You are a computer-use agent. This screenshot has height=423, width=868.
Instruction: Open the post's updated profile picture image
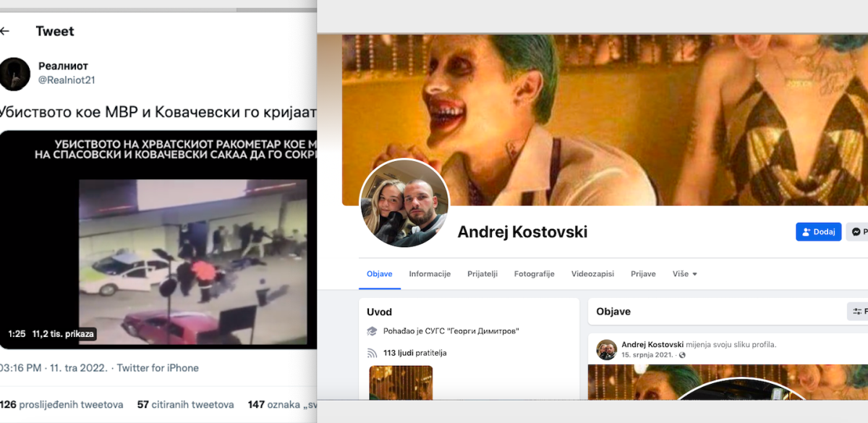[x=728, y=382]
